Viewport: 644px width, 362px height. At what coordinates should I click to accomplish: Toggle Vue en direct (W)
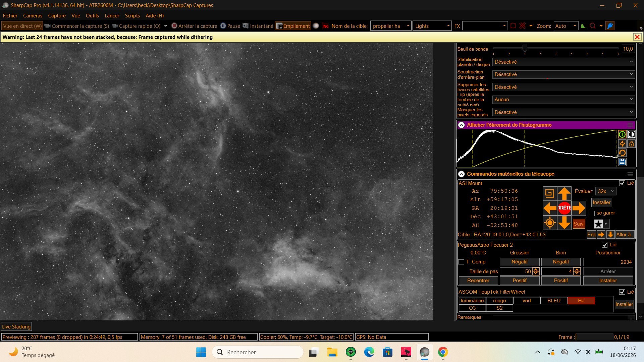pos(22,26)
